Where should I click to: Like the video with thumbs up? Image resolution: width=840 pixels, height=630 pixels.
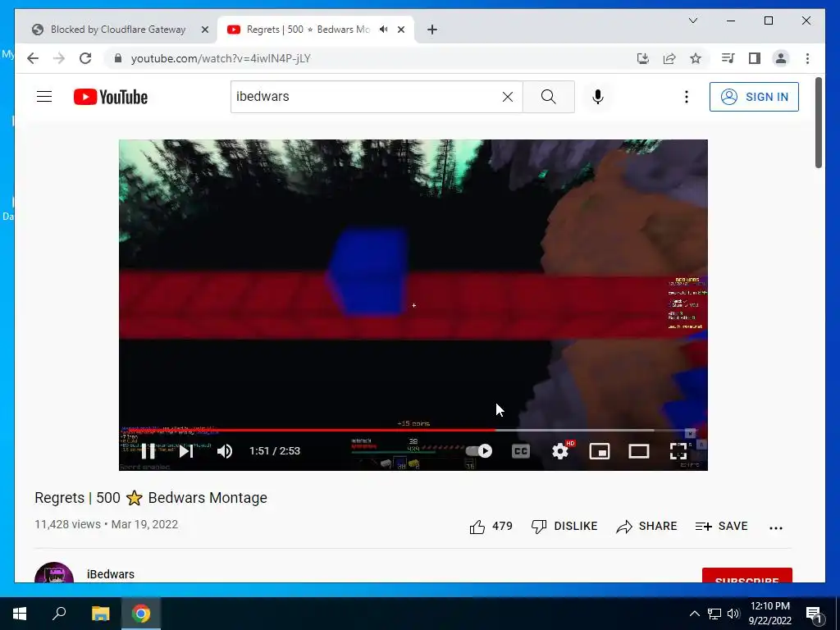[x=491, y=527]
